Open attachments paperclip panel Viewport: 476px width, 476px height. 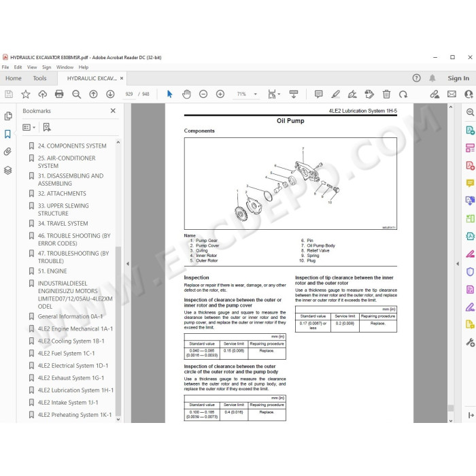click(7, 152)
